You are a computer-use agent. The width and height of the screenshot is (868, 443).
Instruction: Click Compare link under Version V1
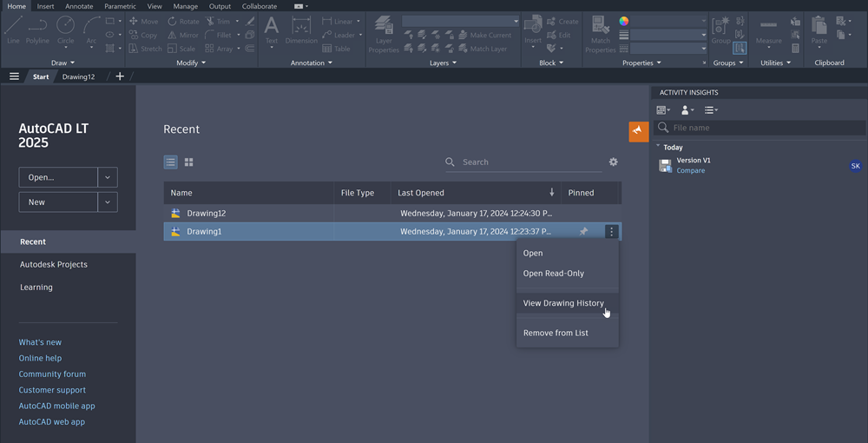pos(690,170)
